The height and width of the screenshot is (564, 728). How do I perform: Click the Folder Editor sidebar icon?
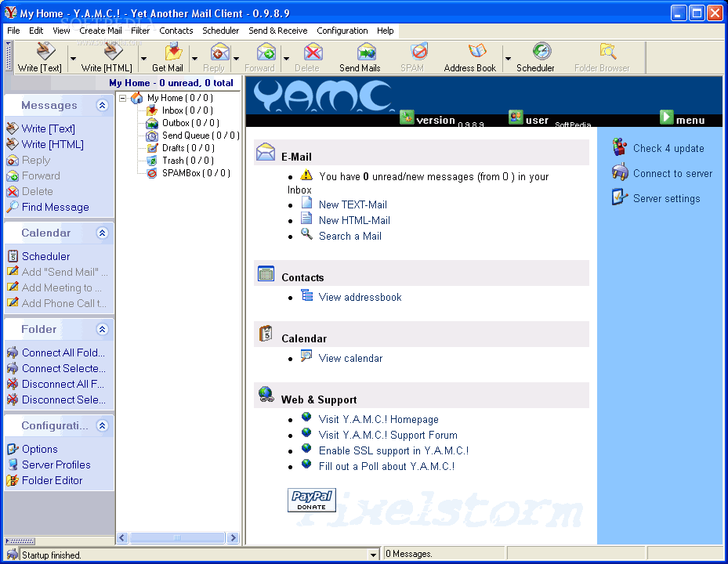pos(13,480)
